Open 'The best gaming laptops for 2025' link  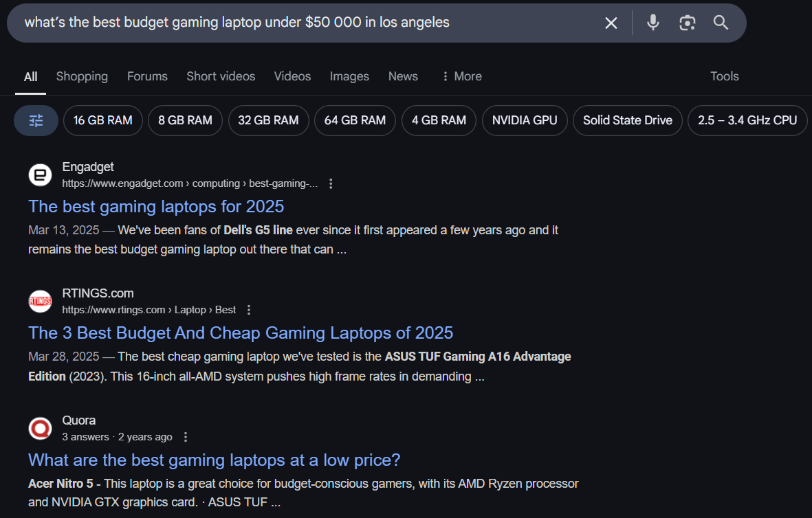tap(156, 206)
